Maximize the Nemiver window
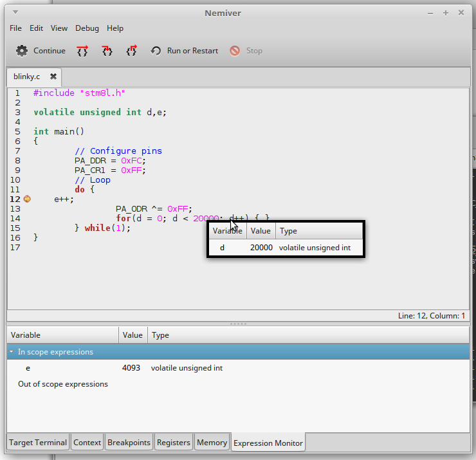Screen dimensions: 476x460 446,13
